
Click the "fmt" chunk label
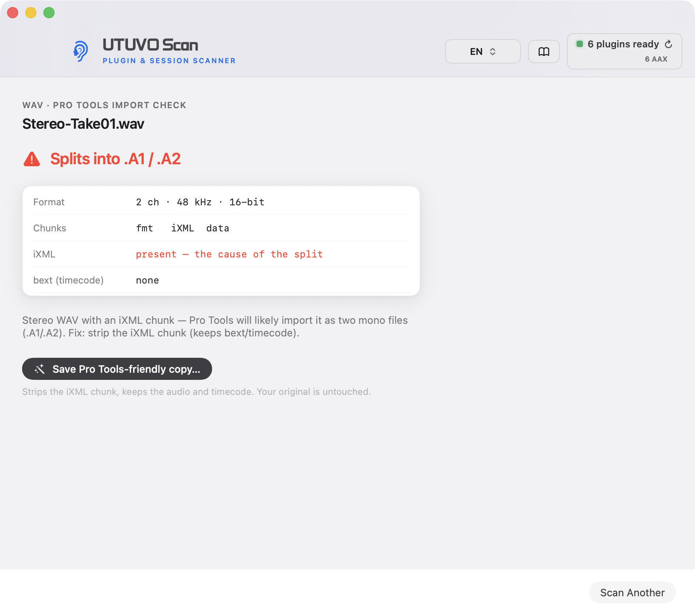click(145, 228)
